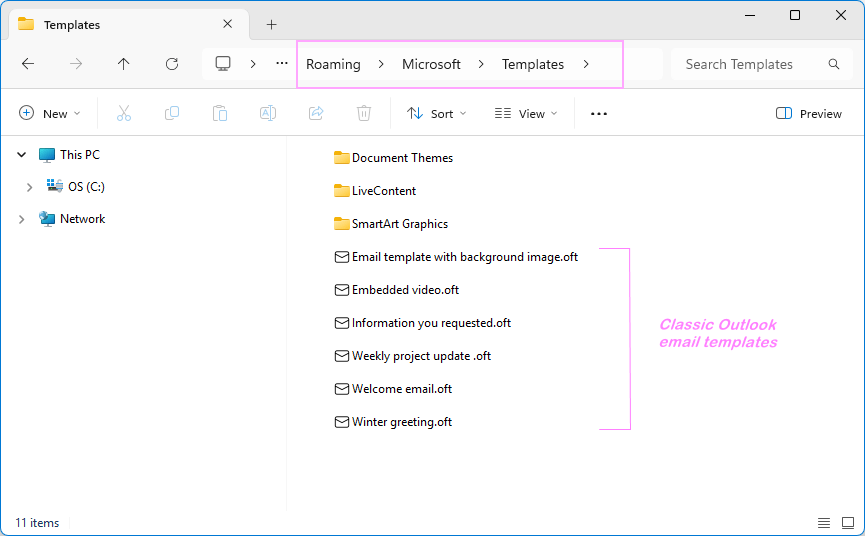This screenshot has height=536, width=865.
Task: Select the SmartArt Graphics folder name
Action: click(400, 224)
